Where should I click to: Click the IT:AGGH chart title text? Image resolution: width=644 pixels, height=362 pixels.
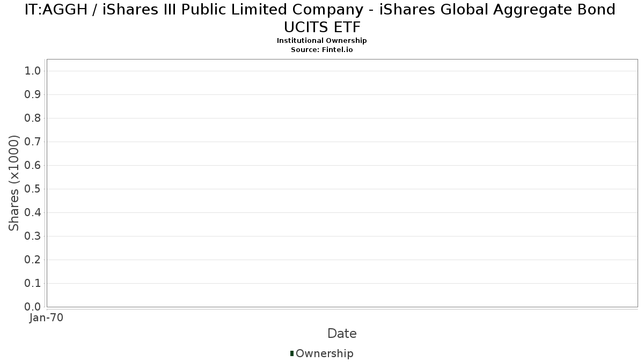[x=320, y=10]
